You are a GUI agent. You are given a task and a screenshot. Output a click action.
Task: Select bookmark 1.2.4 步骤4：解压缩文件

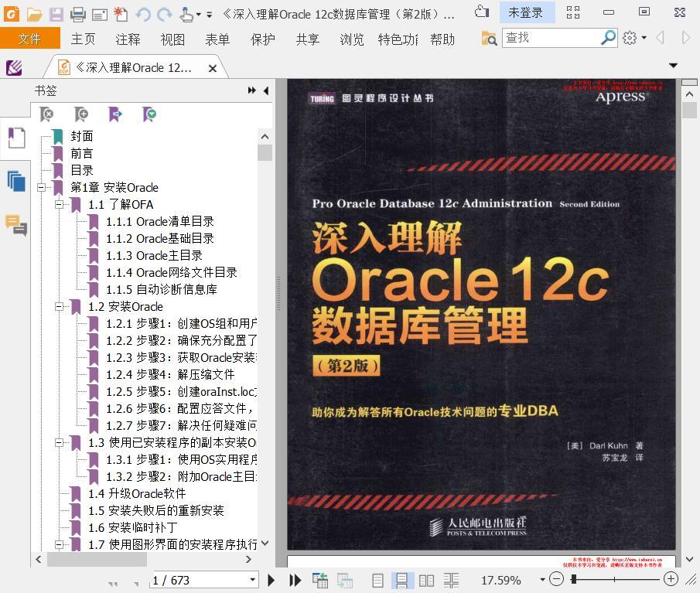(170, 374)
